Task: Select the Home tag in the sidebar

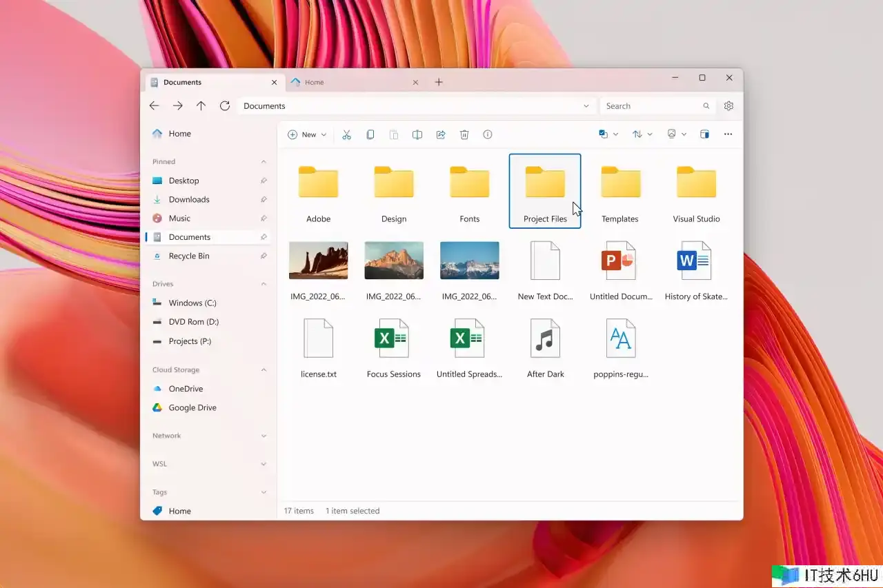Action: coord(208,511)
